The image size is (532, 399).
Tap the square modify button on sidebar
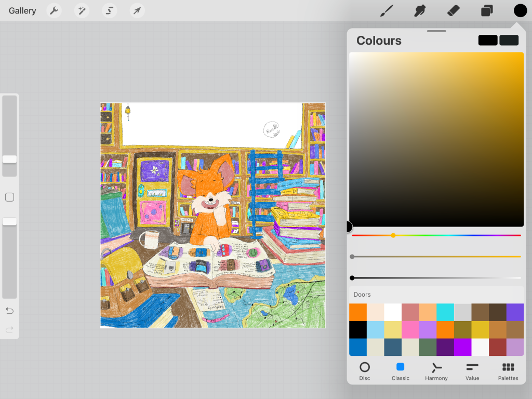click(x=9, y=197)
